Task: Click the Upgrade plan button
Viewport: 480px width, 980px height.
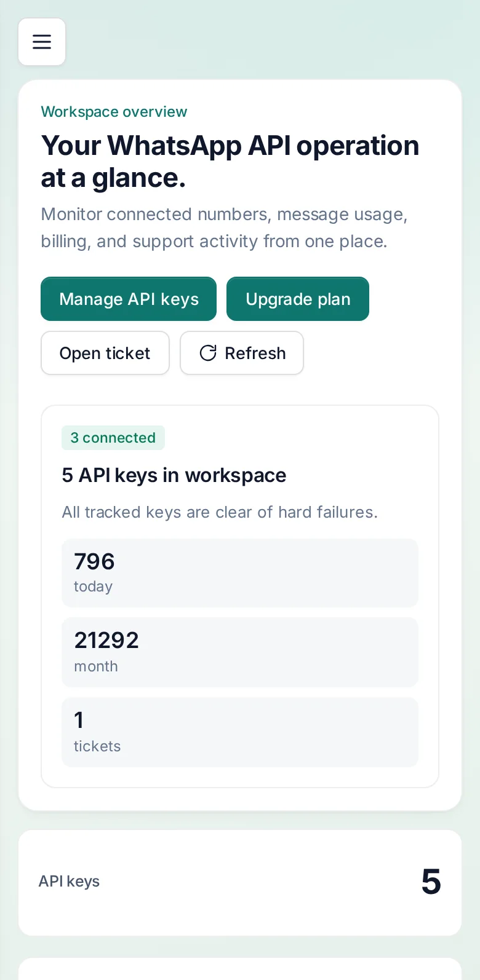Action: [298, 299]
